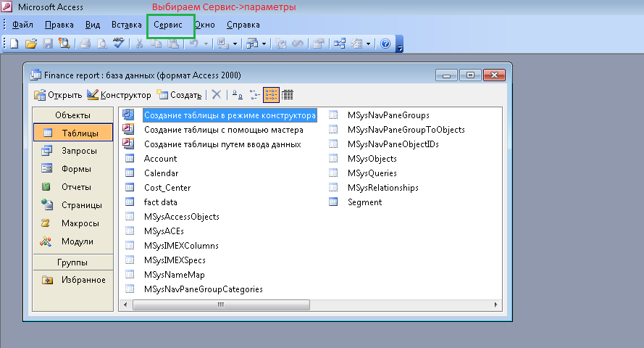
Task: Open the Справка menu
Action: [243, 25]
